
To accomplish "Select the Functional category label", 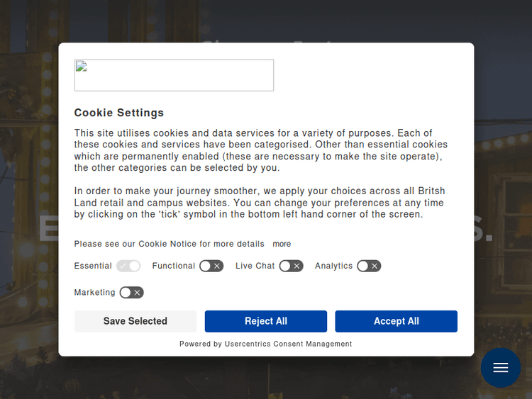I will coord(174,266).
